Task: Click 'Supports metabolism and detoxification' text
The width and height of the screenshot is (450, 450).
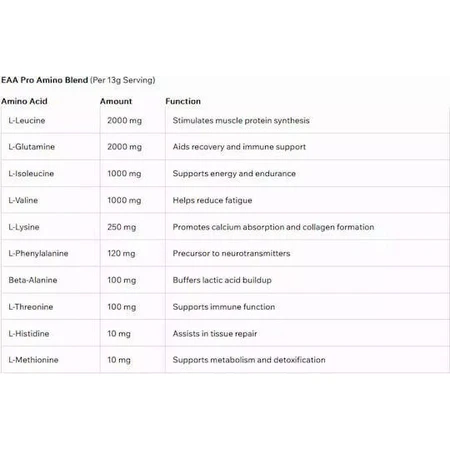Action: pyautogui.click(x=249, y=360)
